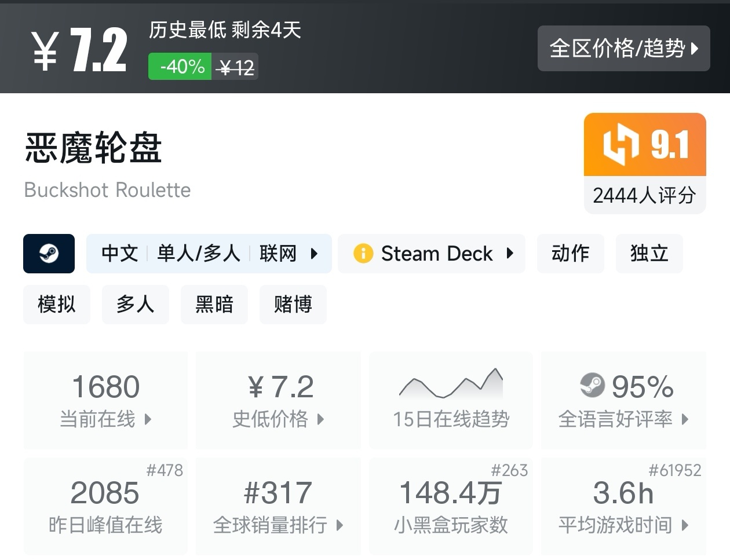The width and height of the screenshot is (730, 560).
Task: Click the #317 sales rank value
Action: tap(278, 493)
